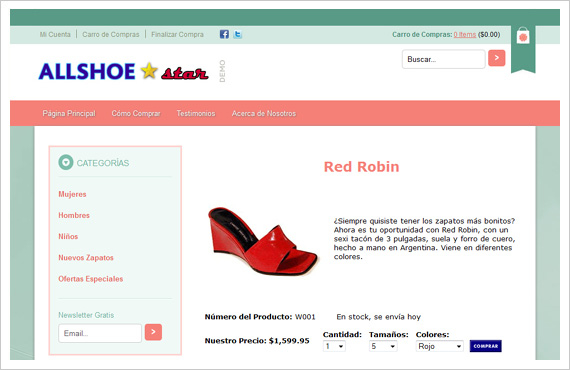The height and width of the screenshot is (370, 570).
Task: Open the Cómo Comprar menu item
Action: [x=136, y=113]
